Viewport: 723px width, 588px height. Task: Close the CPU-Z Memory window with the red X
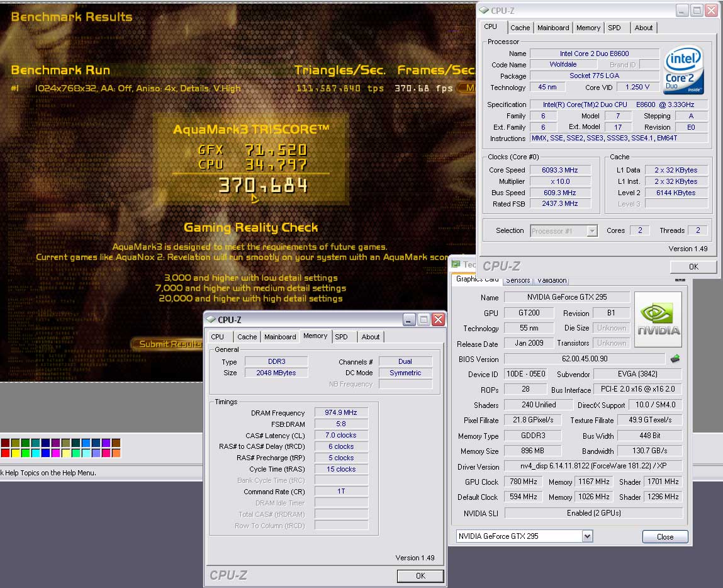439,319
